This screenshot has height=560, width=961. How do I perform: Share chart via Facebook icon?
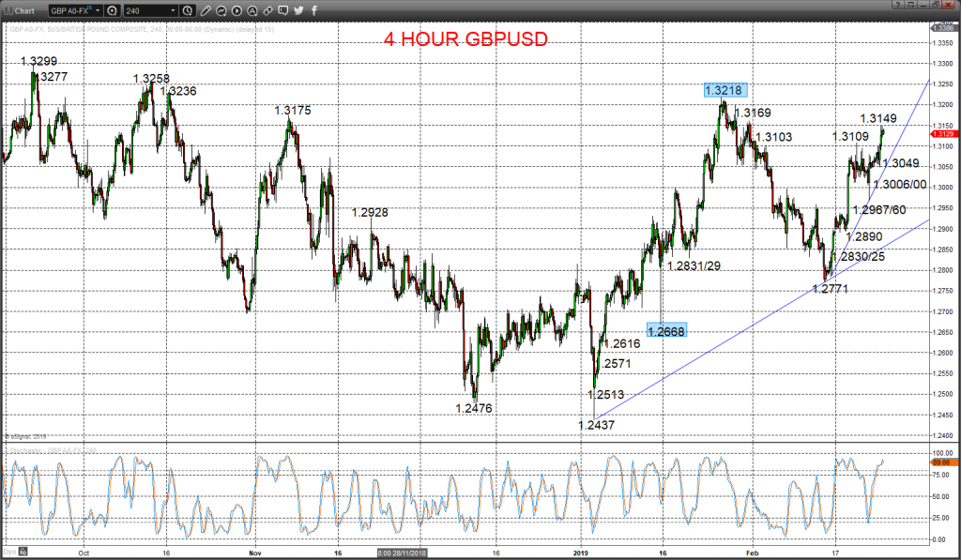pos(313,10)
